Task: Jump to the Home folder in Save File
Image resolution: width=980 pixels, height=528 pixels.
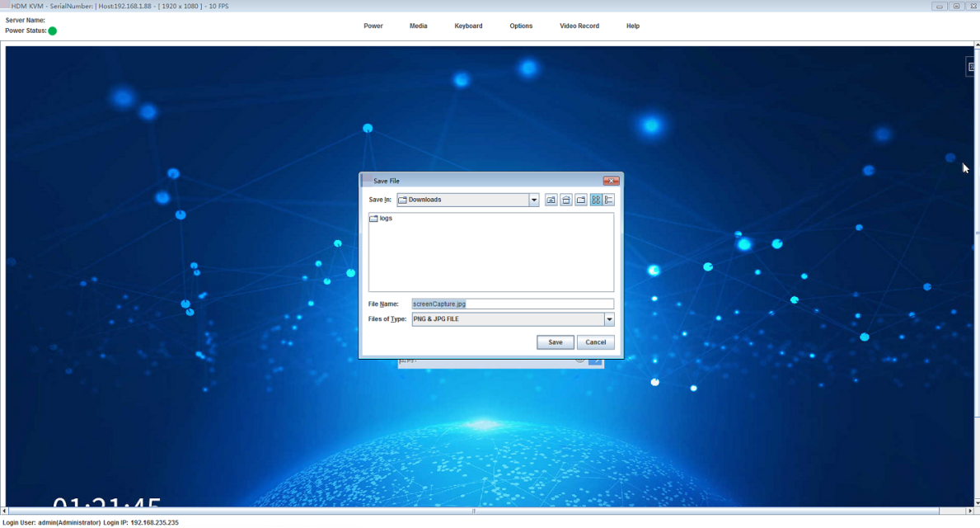Action: [565, 200]
